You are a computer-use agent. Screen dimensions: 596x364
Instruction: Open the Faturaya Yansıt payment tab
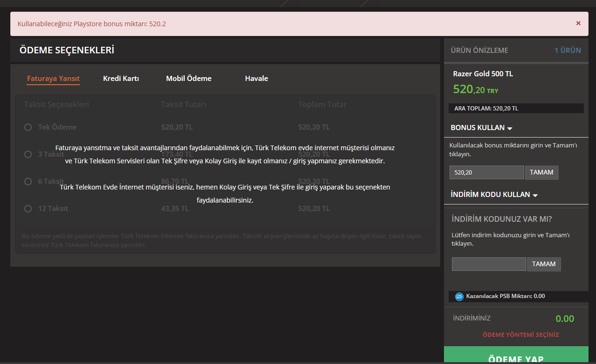[x=53, y=79]
